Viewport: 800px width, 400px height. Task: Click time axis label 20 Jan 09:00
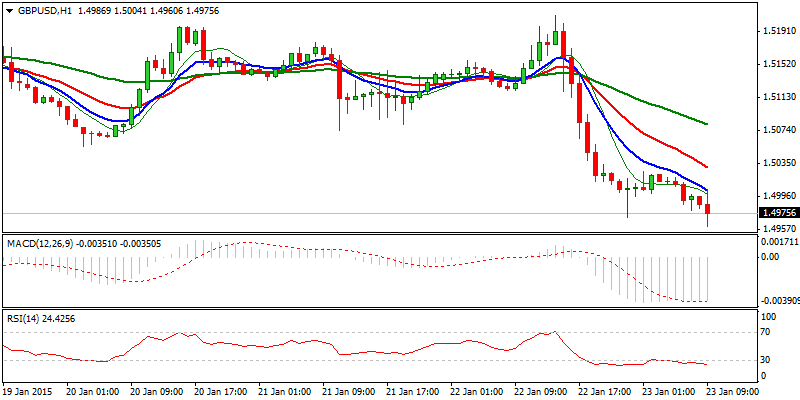click(156, 392)
